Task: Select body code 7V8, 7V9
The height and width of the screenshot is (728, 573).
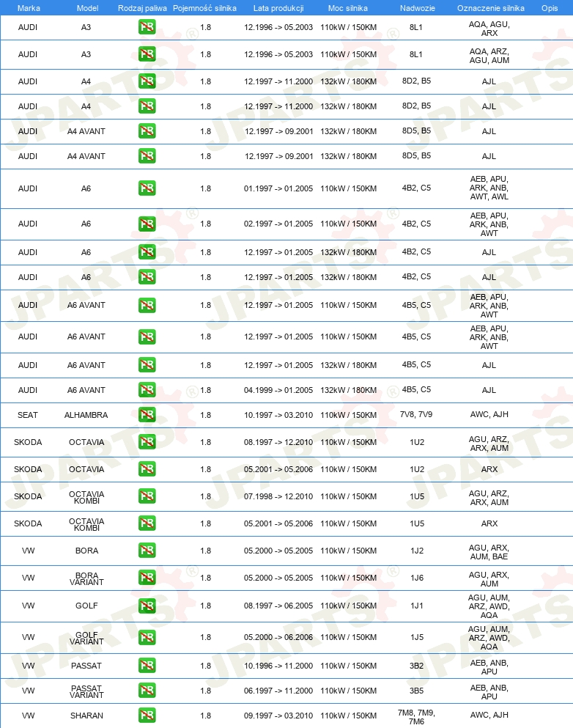Action: pos(416,414)
